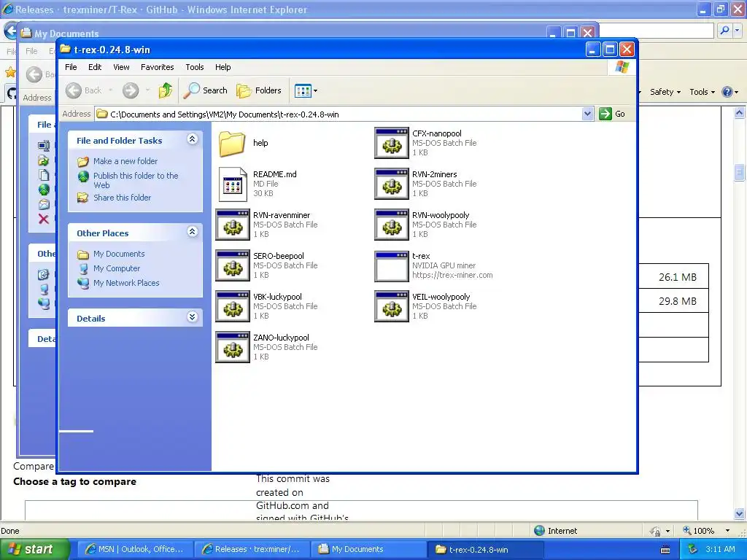Collapse the File and Folder Tasks panel

pos(193,139)
